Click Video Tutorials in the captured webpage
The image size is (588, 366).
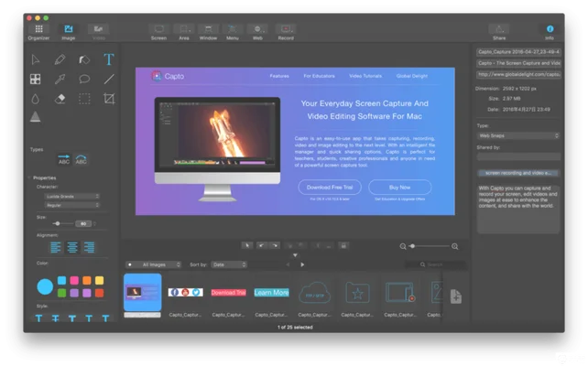tap(365, 76)
